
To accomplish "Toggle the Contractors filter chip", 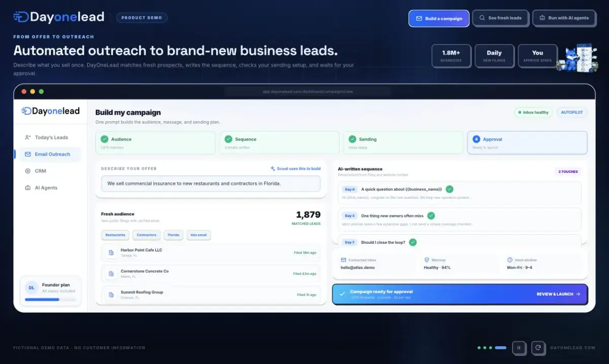I will click(147, 235).
